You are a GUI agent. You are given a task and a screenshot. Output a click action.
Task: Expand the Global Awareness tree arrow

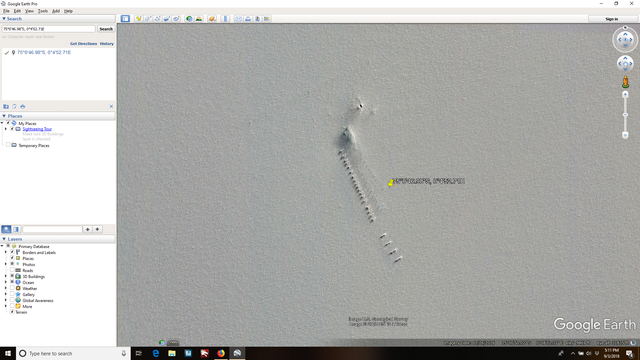tap(6, 300)
